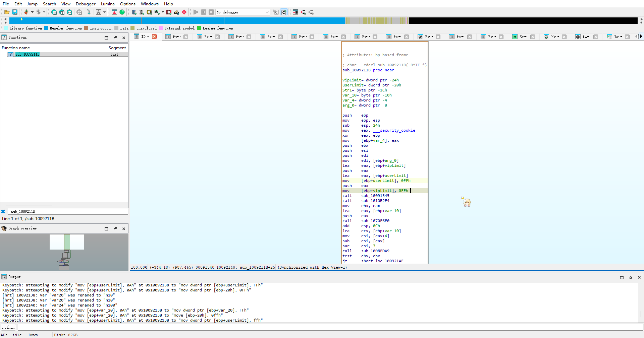Click the Regular function color swatch
Image resolution: width=644 pixels, height=338 pixels.
[46, 28]
